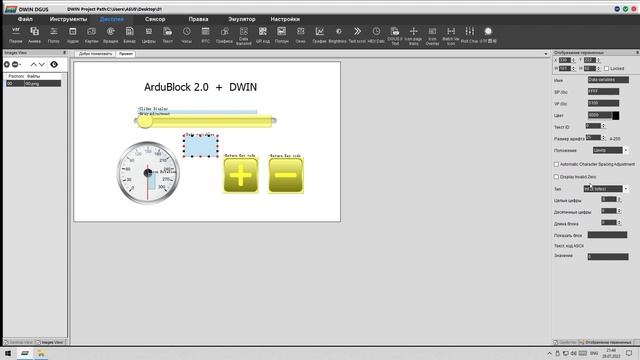Open the Настройки menu
Screen dimensions: 640x360
(285, 19)
